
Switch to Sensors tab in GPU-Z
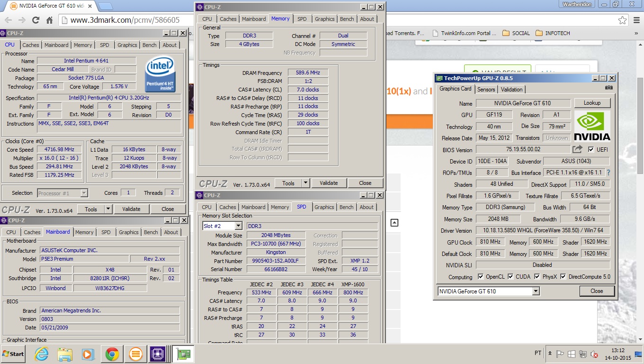click(x=486, y=89)
